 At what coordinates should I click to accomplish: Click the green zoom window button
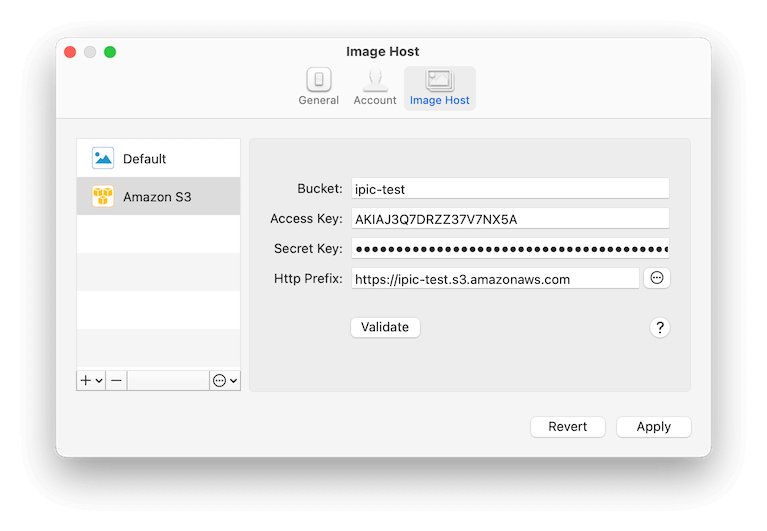point(110,52)
